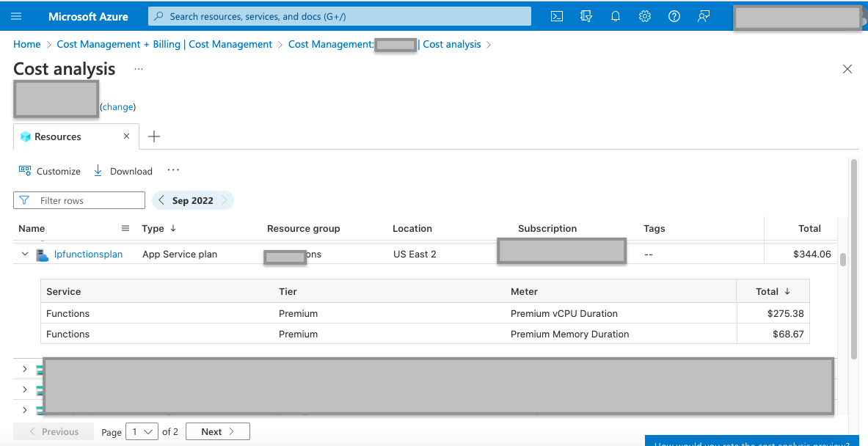Open the Page number dropdown
Image resolution: width=868 pixels, height=446 pixels.
142,431
